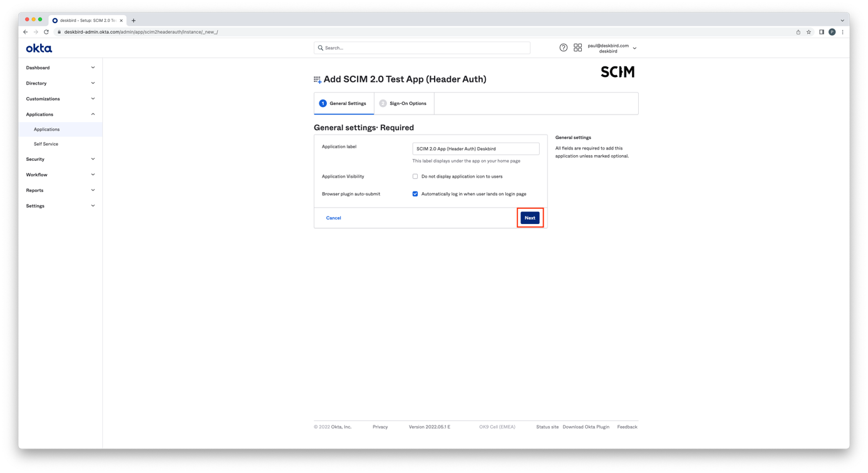The image size is (868, 473).
Task: Toggle the browser side panel icon
Action: [821, 32]
